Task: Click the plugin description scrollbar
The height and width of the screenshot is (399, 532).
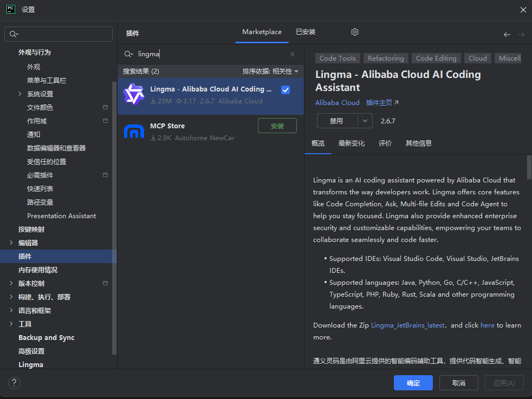Action: click(x=529, y=167)
